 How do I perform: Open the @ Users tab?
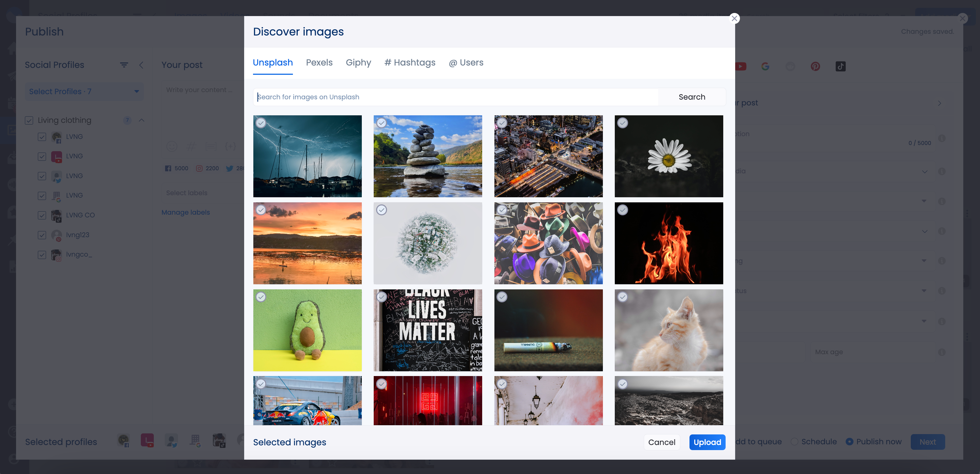point(466,62)
